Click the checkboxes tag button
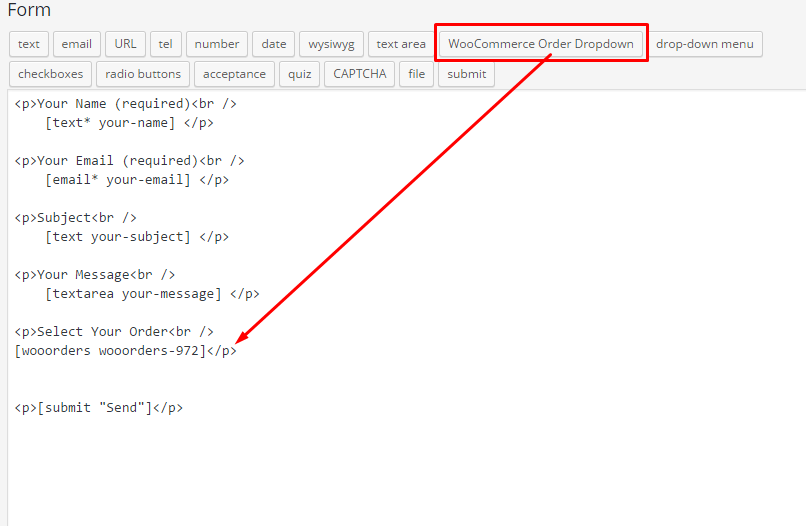The width and height of the screenshot is (806, 526). point(51,74)
